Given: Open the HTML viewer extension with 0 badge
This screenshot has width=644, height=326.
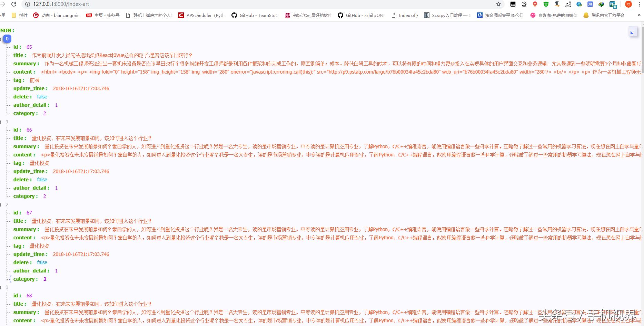Looking at the screenshot, I should (613, 4).
